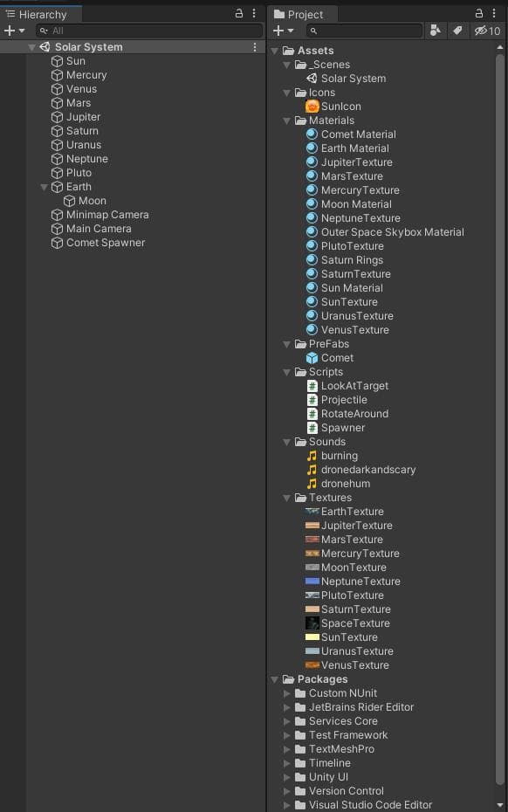
Task: Toggle the Hierarchy panel lock
Action: pyautogui.click(x=238, y=13)
